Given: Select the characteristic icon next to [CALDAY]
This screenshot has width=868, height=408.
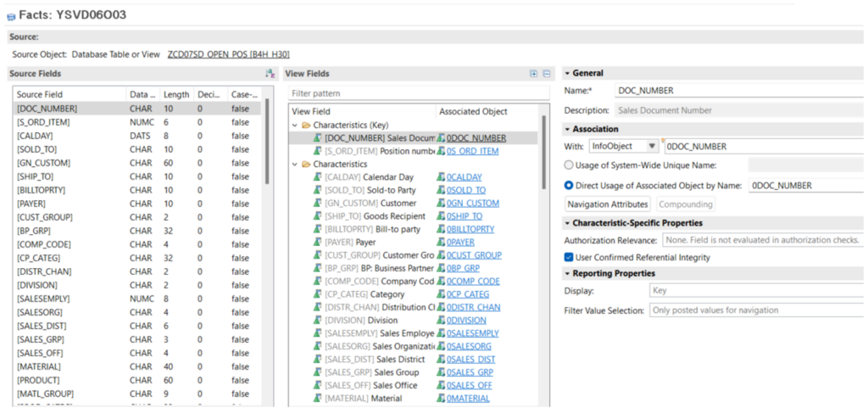Looking at the screenshot, I should (x=317, y=177).
